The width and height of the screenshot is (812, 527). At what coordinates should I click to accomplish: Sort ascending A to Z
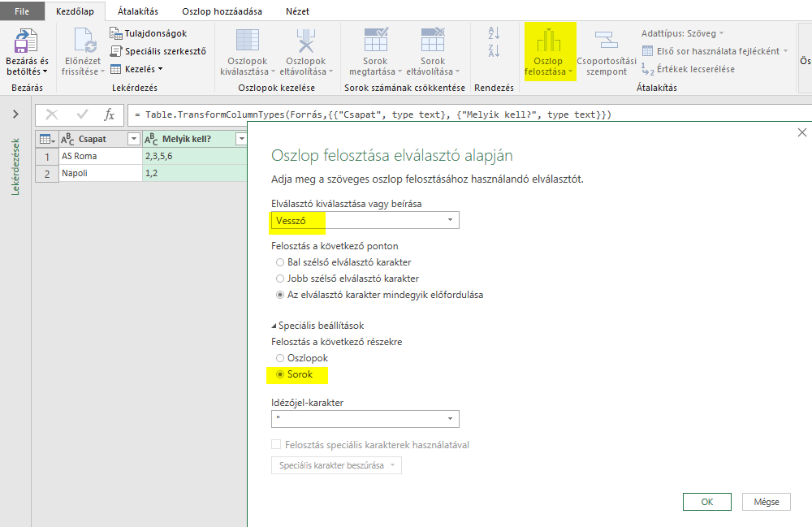tap(494, 33)
